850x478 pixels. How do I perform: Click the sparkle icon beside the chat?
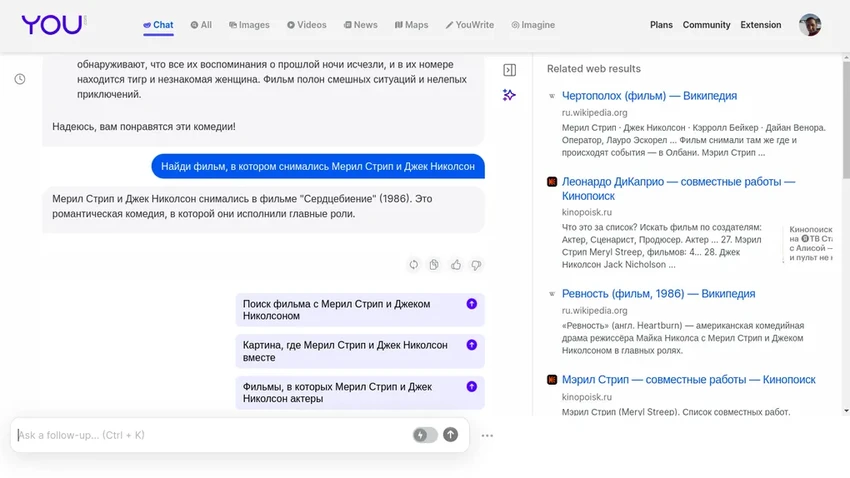pyautogui.click(x=509, y=95)
